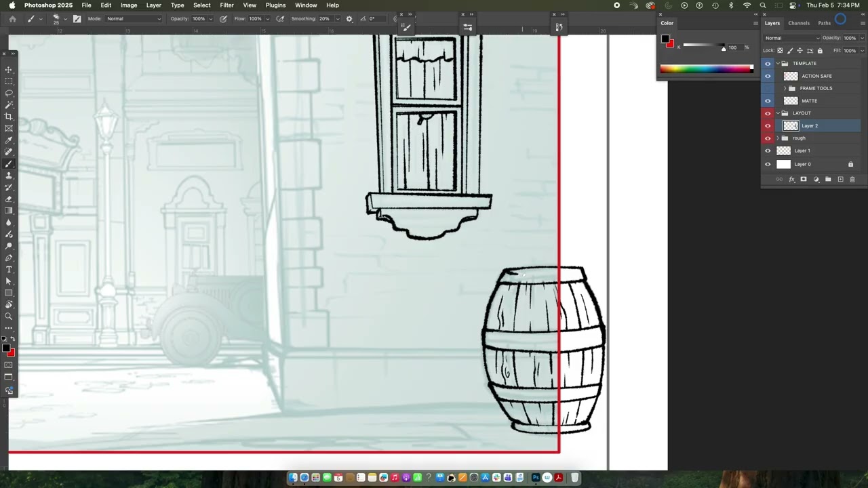Add a layer mask
Screen dimensions: 868x488
pyautogui.click(x=804, y=180)
